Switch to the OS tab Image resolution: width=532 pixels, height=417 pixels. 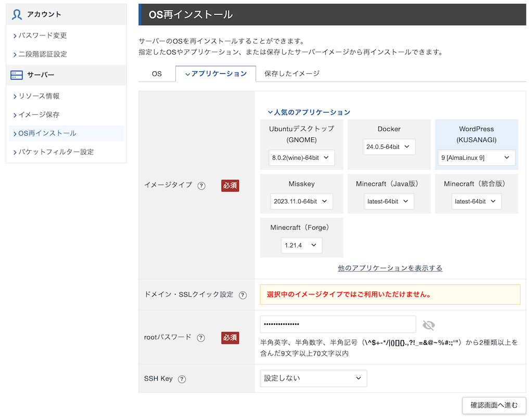pos(157,73)
